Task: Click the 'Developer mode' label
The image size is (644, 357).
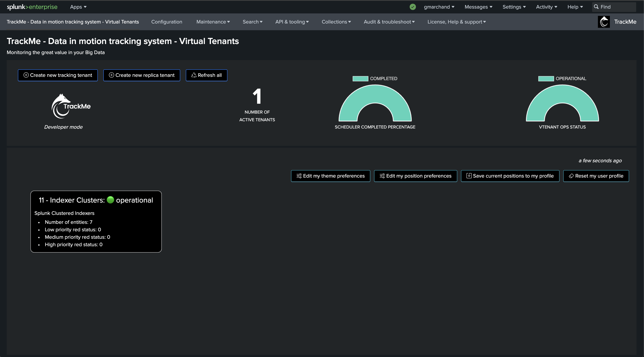Action: click(63, 127)
